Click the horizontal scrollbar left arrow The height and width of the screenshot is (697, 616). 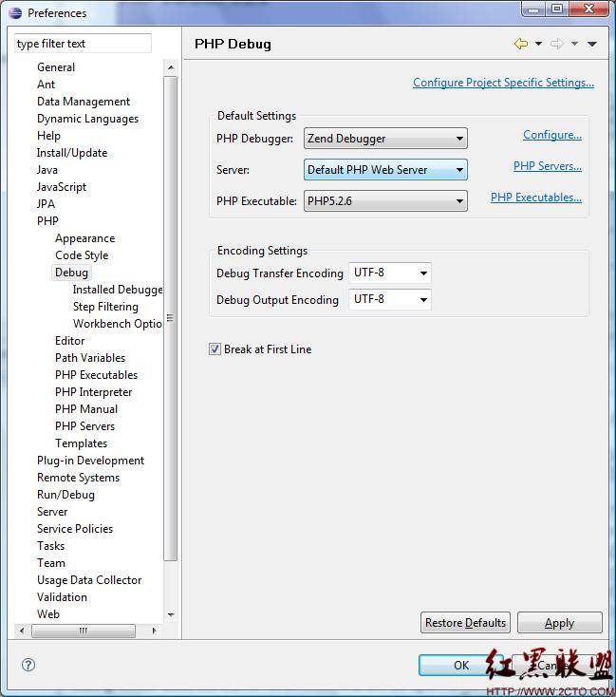(x=22, y=631)
